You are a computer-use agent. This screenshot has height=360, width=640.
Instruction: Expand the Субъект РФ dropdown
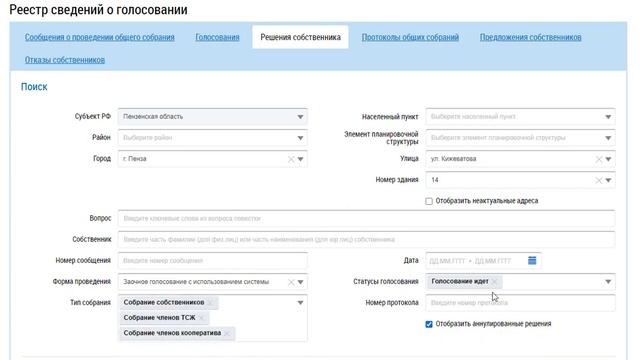[x=300, y=117]
